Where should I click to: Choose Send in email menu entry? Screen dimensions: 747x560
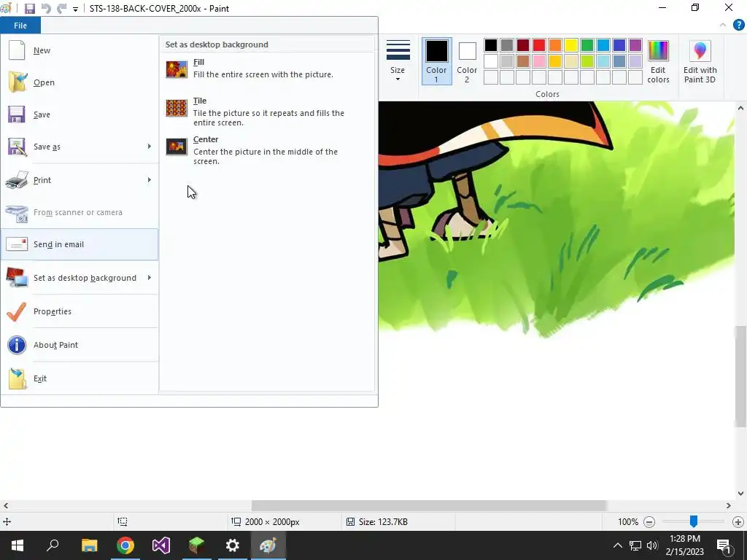click(x=80, y=244)
